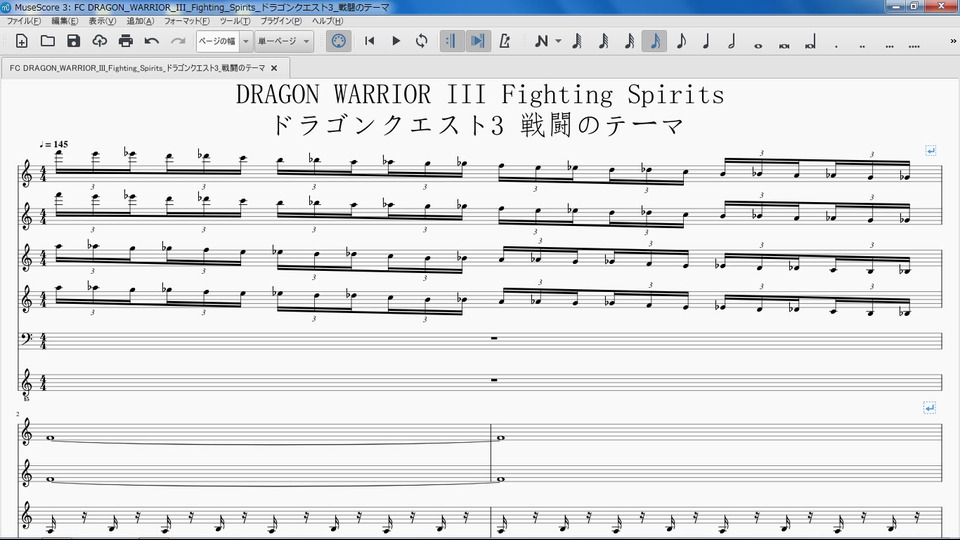Image resolution: width=960 pixels, height=540 pixels.
Task: Select the half note duration
Action: [x=732, y=41]
